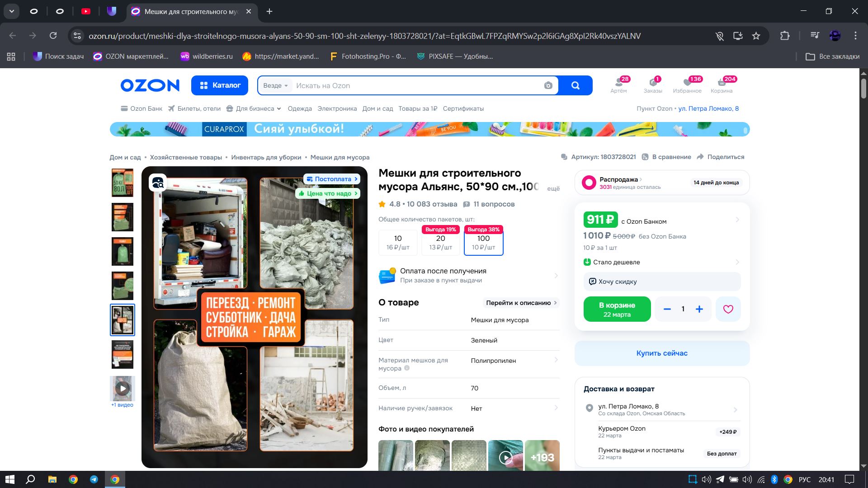Open the Favorites (Избранное) heart icon

[x=687, y=84]
